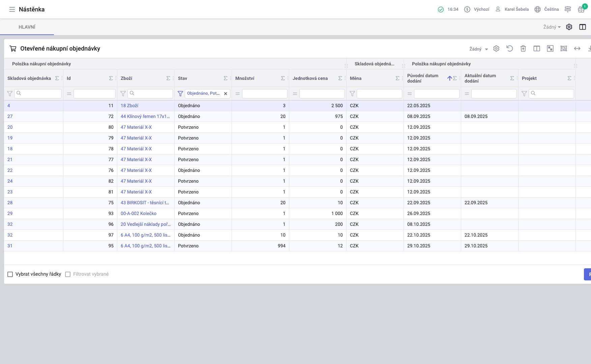Expand the Žádný dropdown in tab bar
This screenshot has height=364, width=591.
[552, 27]
